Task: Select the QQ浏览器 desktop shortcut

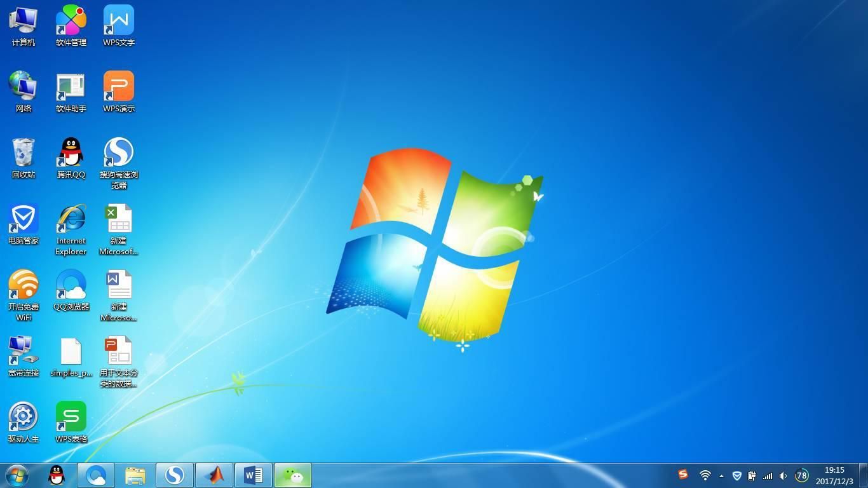Action: 71,290
